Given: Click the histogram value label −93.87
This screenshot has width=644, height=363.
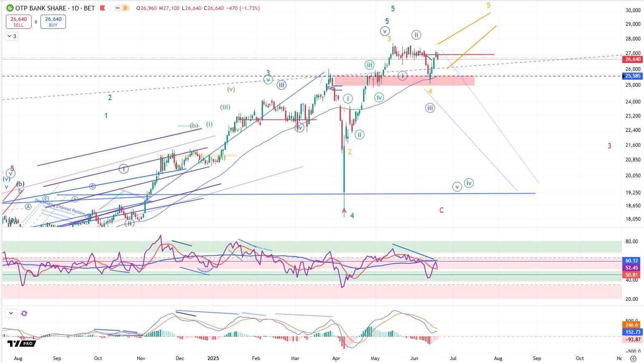Looking at the screenshot, I should [x=632, y=340].
